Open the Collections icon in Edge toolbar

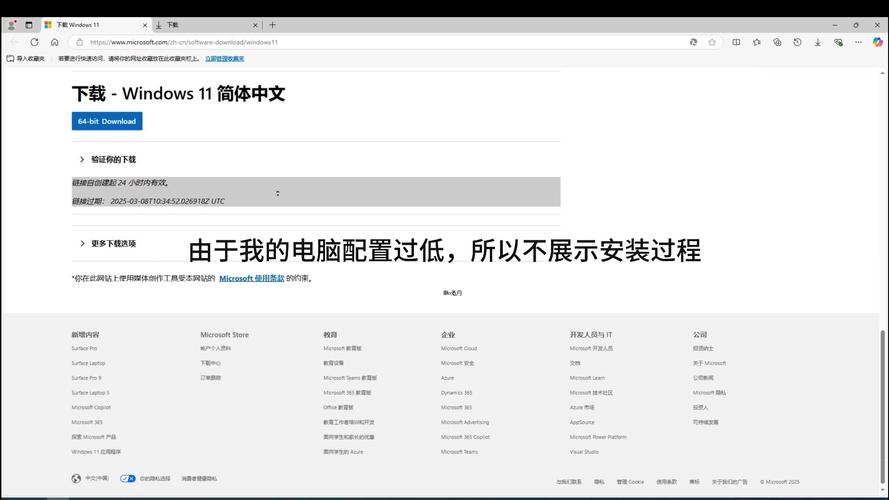pyautogui.click(x=777, y=42)
